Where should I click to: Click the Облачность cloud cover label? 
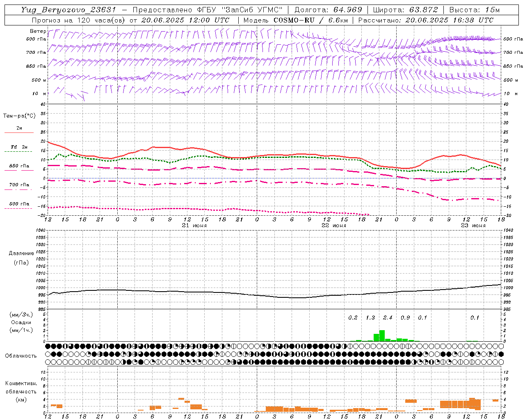(x=21, y=356)
